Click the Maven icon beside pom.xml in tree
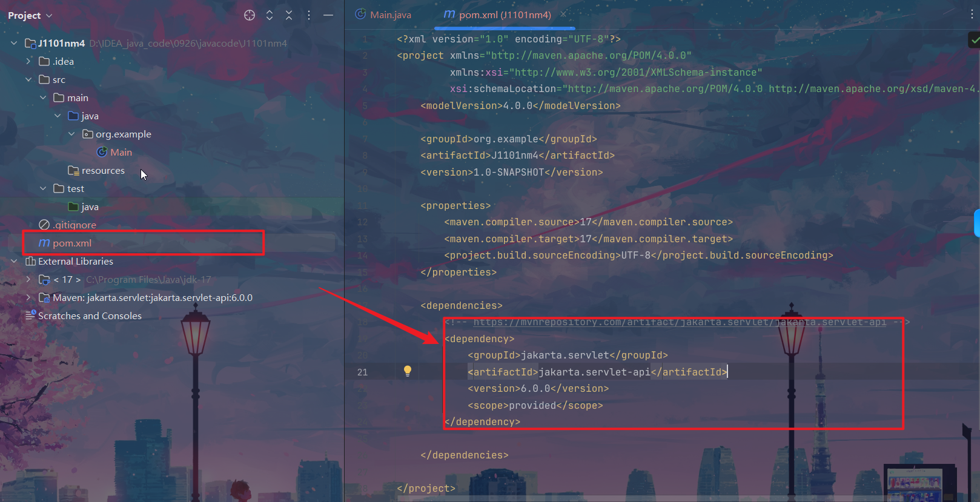Image resolution: width=980 pixels, height=502 pixels. (44, 243)
